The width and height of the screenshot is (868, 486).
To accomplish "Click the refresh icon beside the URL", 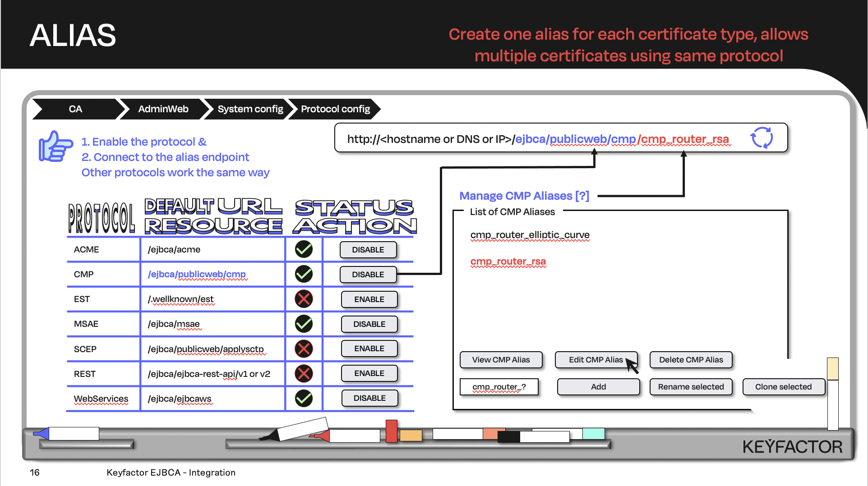I will point(762,138).
